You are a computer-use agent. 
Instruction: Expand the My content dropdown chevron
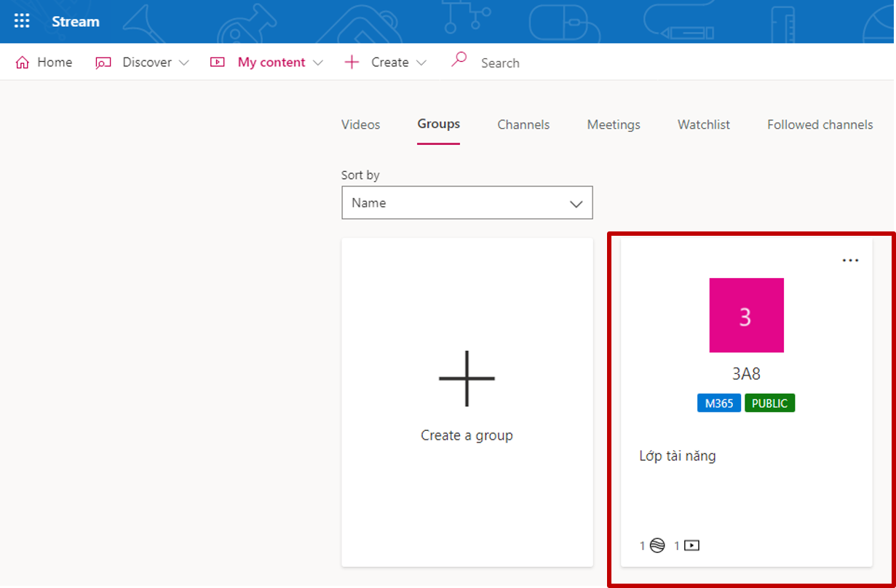[x=317, y=63]
